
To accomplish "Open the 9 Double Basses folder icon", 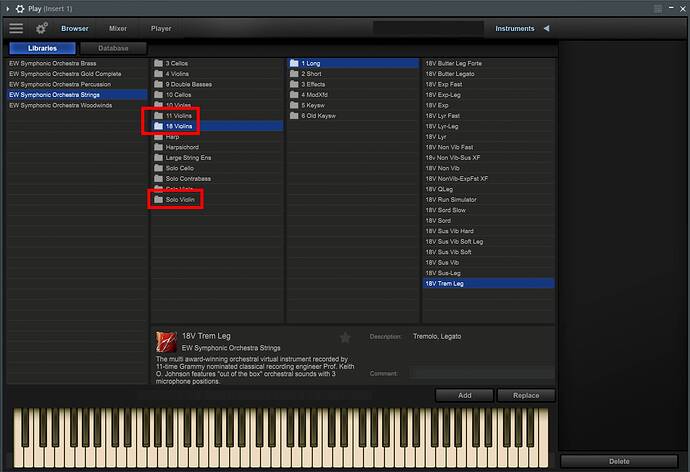I will click(x=158, y=84).
